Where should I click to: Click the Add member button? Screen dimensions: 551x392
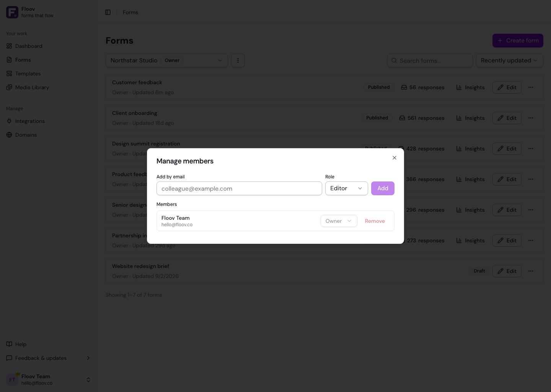[x=383, y=188]
